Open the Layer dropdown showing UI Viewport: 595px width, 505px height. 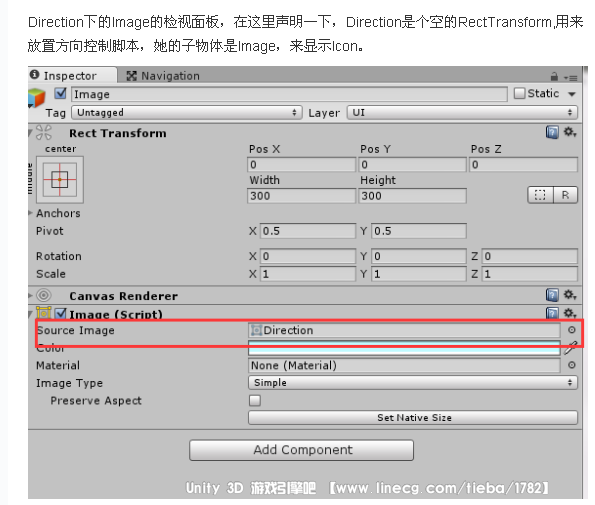(x=462, y=113)
